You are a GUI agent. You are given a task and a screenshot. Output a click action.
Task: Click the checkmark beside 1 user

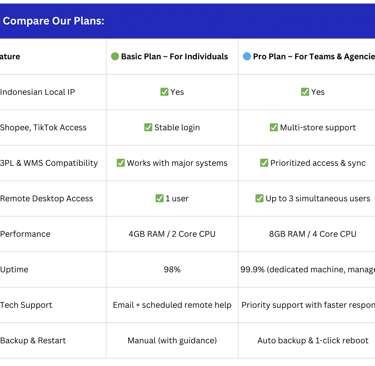pyautogui.click(x=159, y=198)
